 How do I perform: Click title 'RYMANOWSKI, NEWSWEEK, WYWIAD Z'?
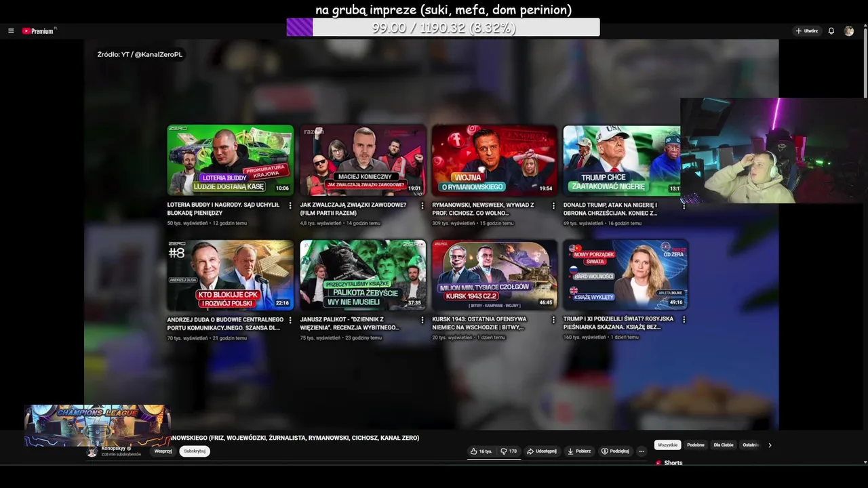[x=483, y=205]
